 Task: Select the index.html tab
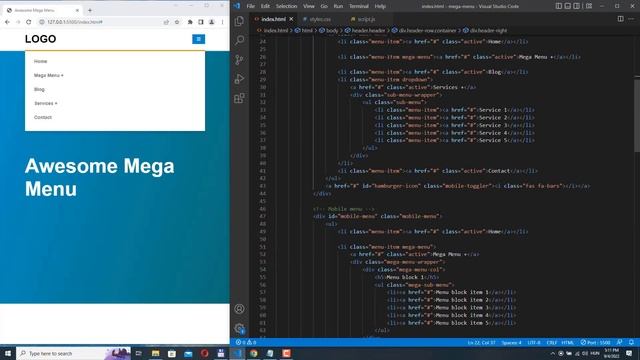pos(273,19)
